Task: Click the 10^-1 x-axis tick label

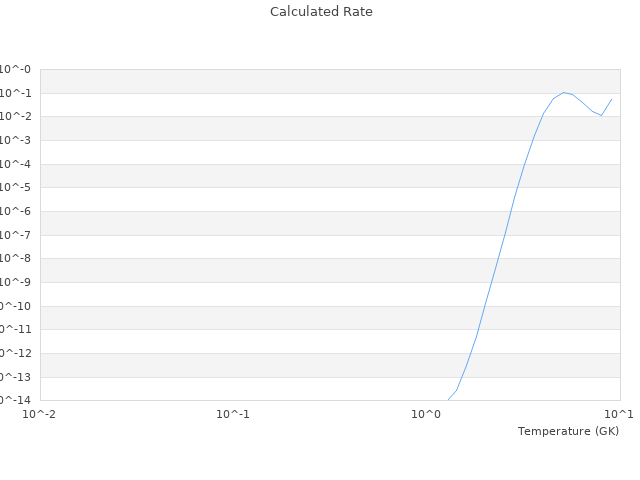Action: (x=233, y=414)
